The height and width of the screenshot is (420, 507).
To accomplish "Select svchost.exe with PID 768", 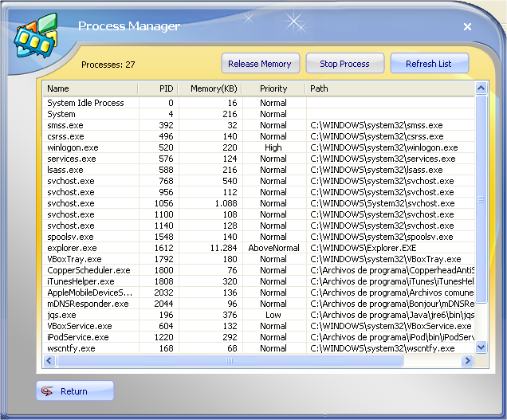I will 258,181.
